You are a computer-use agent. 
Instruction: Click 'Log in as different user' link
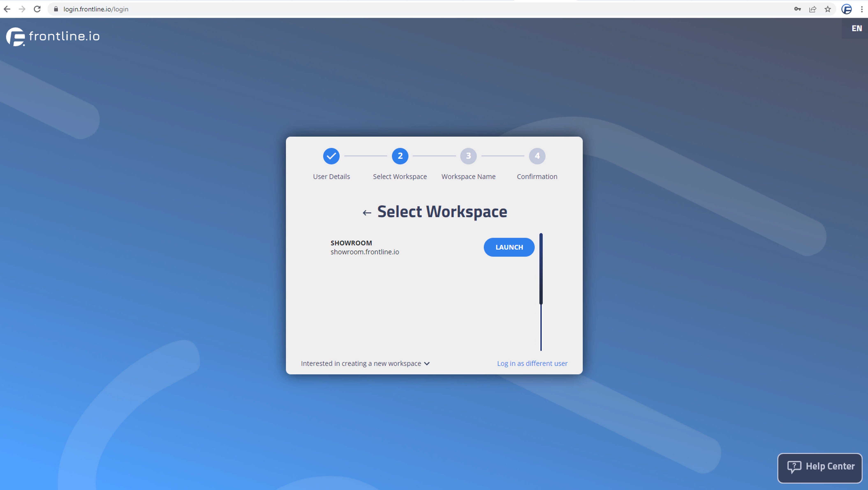(532, 363)
